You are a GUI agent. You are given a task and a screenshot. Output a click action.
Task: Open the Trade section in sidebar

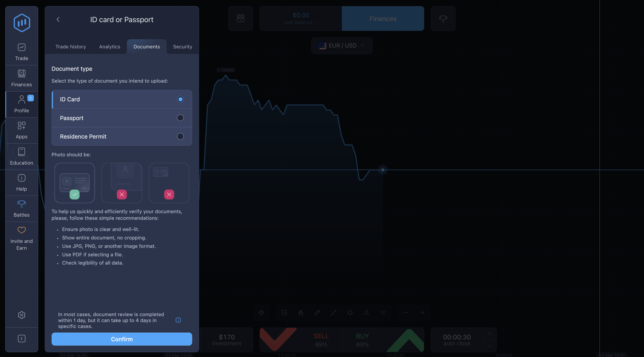(21, 52)
